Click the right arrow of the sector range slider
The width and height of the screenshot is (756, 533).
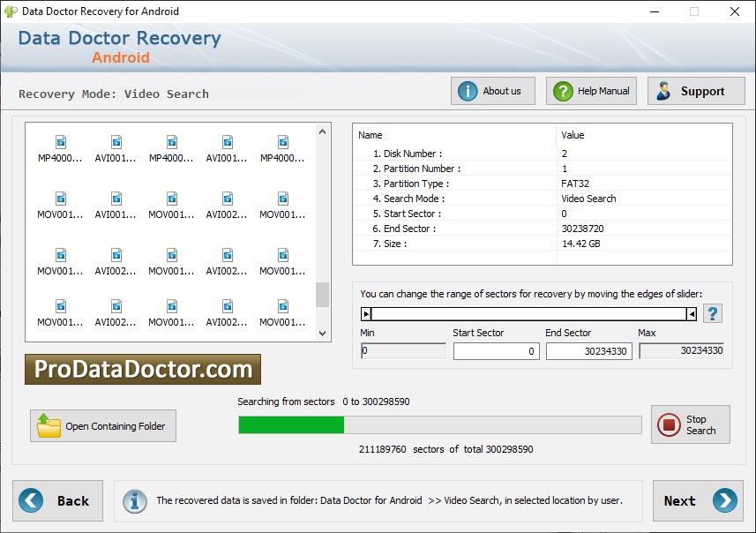tap(690, 313)
